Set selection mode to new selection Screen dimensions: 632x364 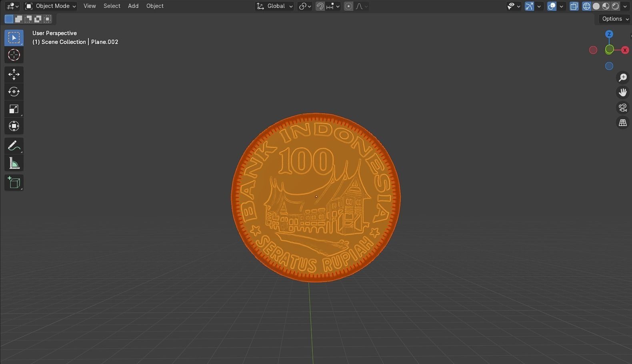[x=9, y=19]
